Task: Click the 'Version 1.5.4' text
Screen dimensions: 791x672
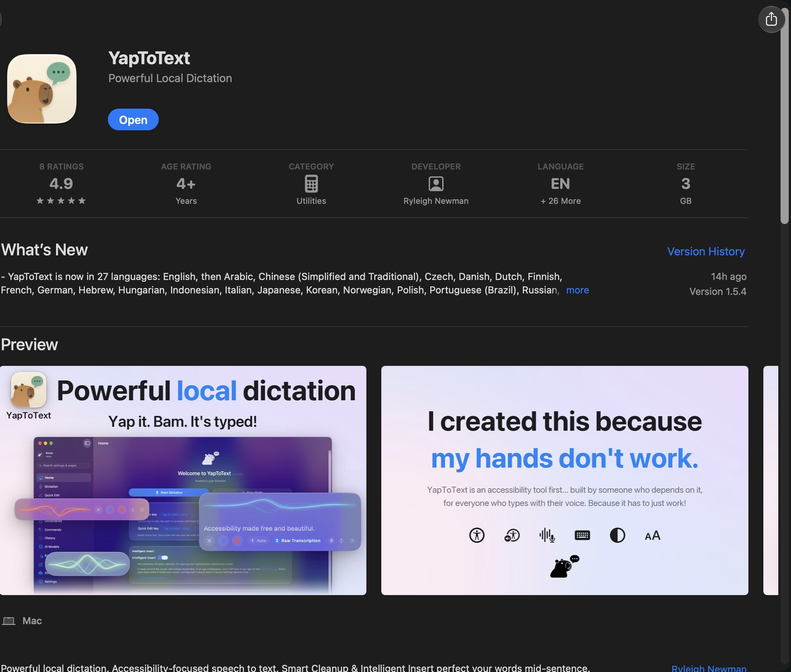Action: point(718,291)
